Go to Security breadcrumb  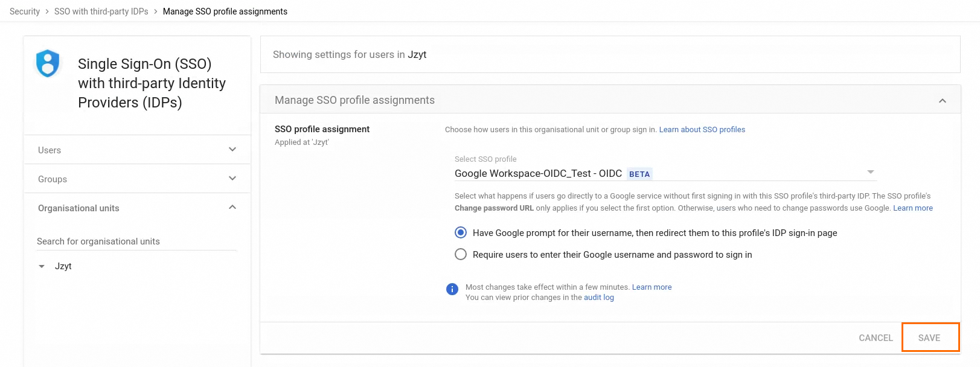[x=25, y=11]
